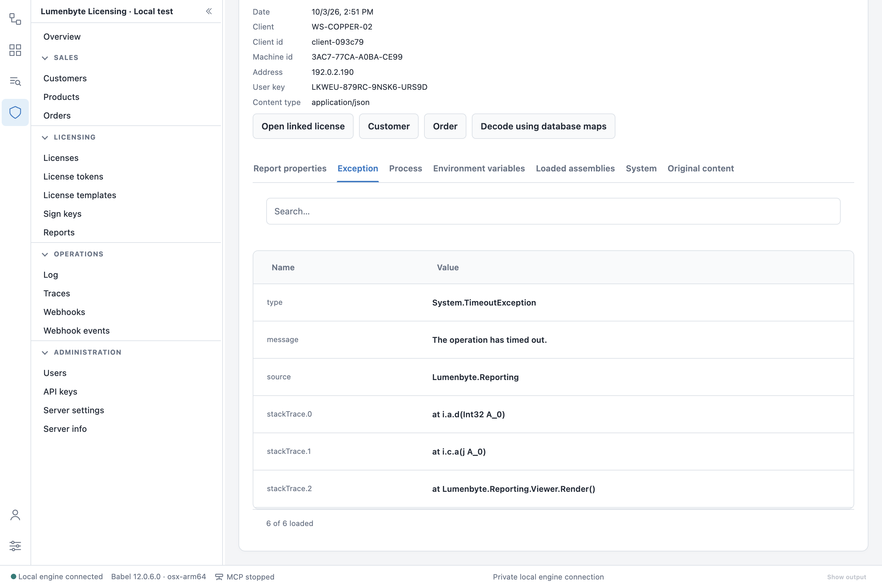The width and height of the screenshot is (882, 588).
Task: Select the shield licensing icon in the left rail
Action: (15, 112)
